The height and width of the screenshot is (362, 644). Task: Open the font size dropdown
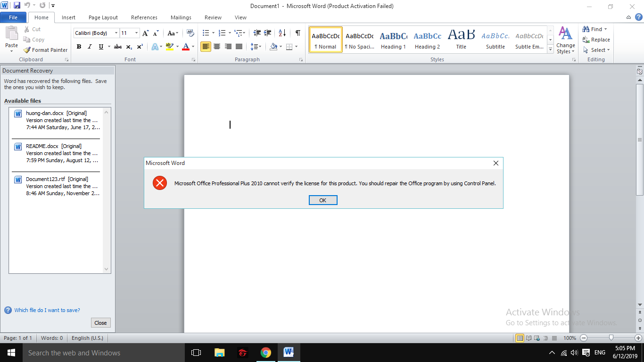click(137, 33)
